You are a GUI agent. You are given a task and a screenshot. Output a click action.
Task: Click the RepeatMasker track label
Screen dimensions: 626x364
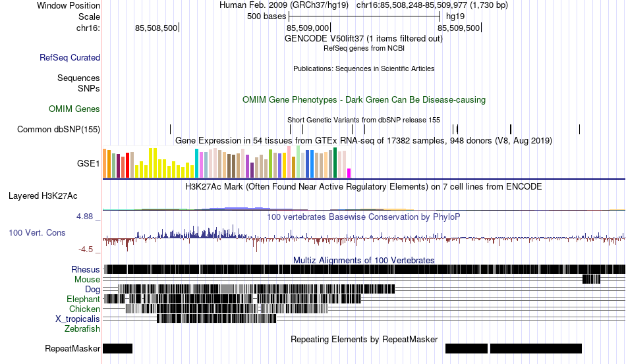coord(72,348)
